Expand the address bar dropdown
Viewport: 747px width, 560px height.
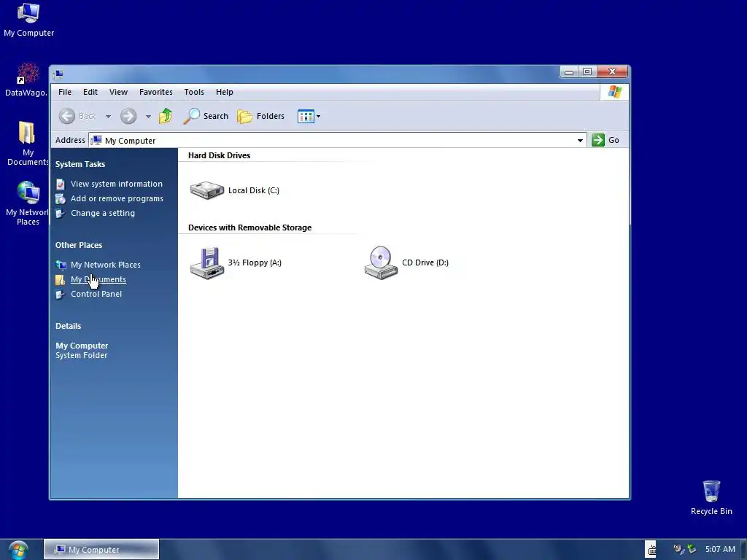tap(580, 140)
